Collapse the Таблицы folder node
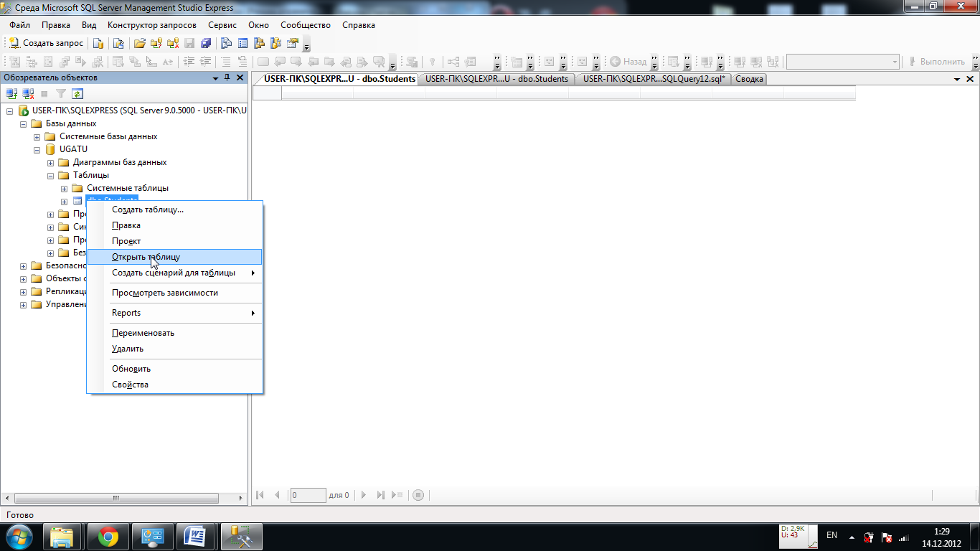Viewport: 980px width, 551px height. pos(50,175)
